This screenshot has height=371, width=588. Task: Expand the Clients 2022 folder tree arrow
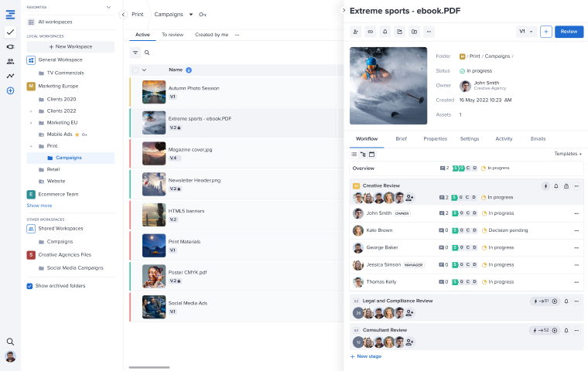pos(32,111)
